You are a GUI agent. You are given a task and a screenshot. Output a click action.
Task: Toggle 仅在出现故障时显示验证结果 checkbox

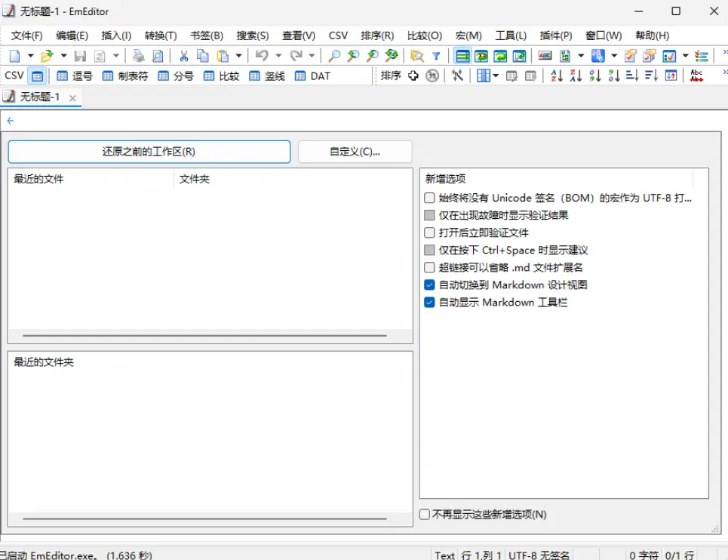point(429,215)
